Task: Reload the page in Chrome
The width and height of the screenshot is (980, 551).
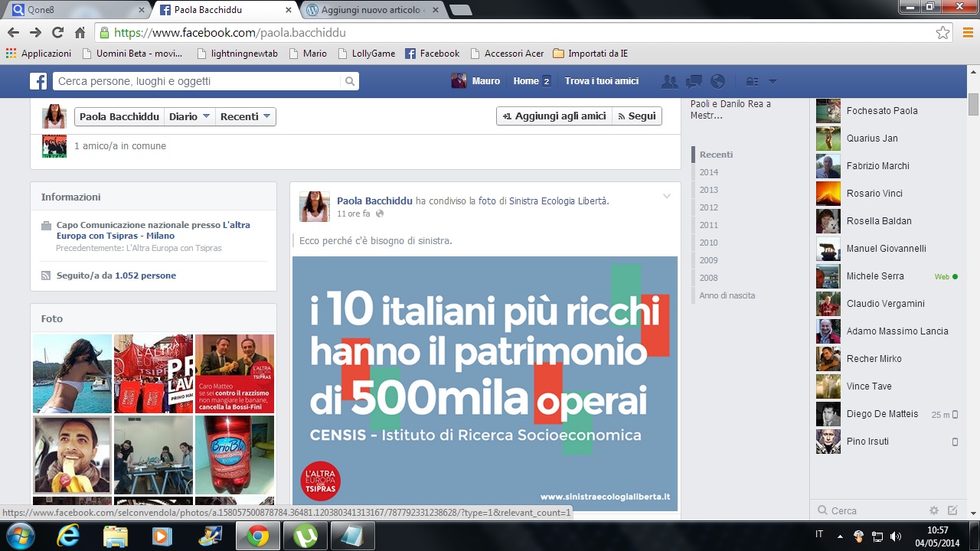Action: (57, 33)
